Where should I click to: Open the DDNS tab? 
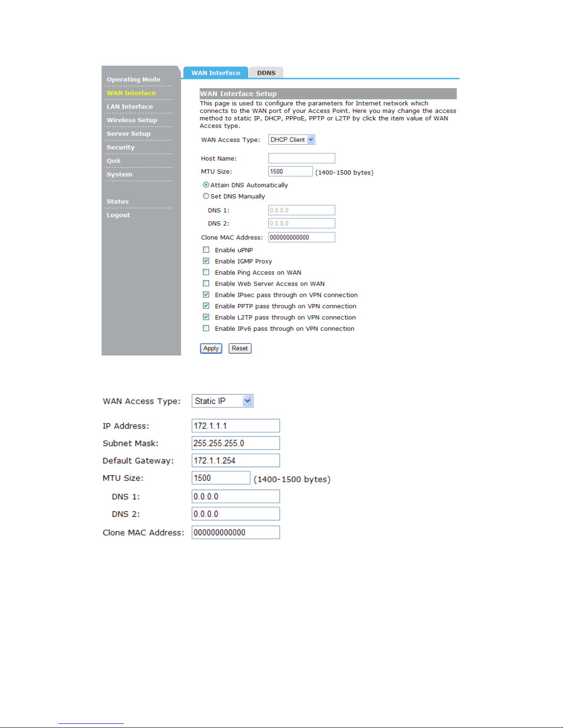click(x=266, y=73)
